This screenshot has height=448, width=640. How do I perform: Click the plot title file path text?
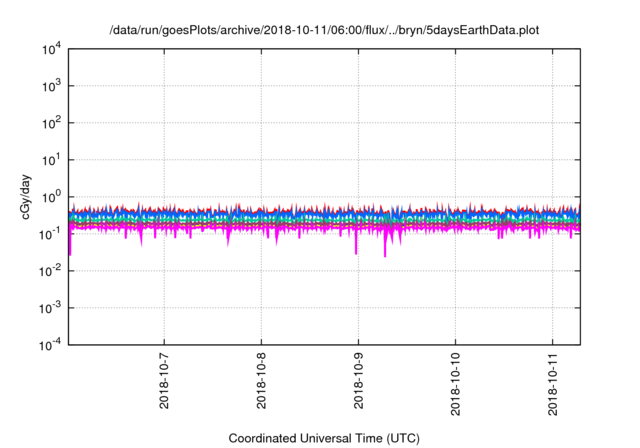click(x=324, y=30)
